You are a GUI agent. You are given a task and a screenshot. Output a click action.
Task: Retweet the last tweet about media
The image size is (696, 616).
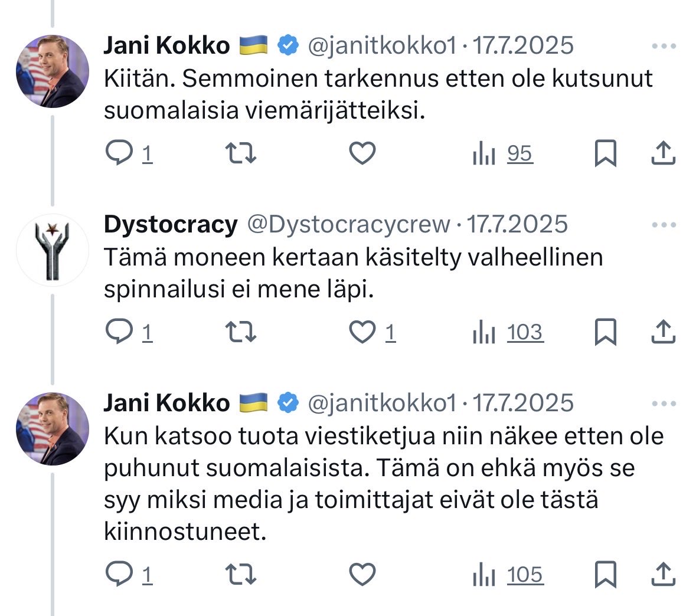(x=241, y=575)
